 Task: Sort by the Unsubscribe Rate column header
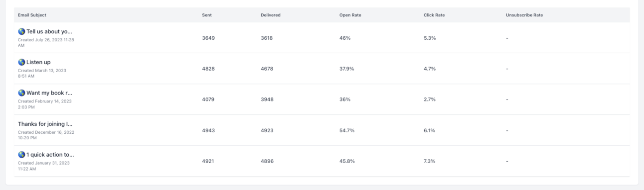click(x=524, y=15)
